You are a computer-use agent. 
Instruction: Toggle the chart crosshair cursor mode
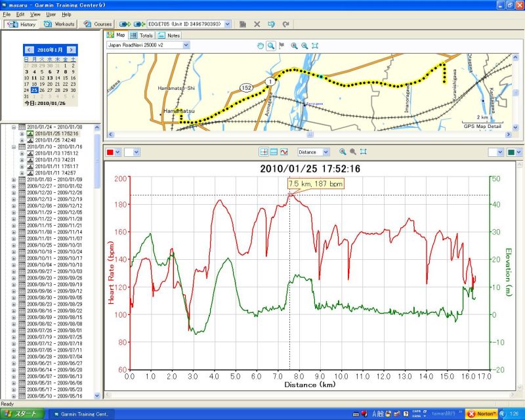[264, 152]
